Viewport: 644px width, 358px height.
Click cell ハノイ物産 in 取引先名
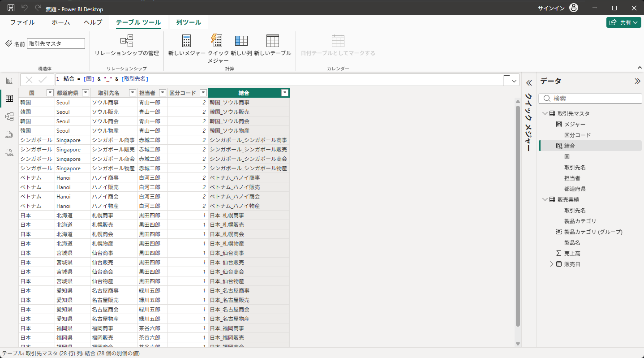coord(114,206)
